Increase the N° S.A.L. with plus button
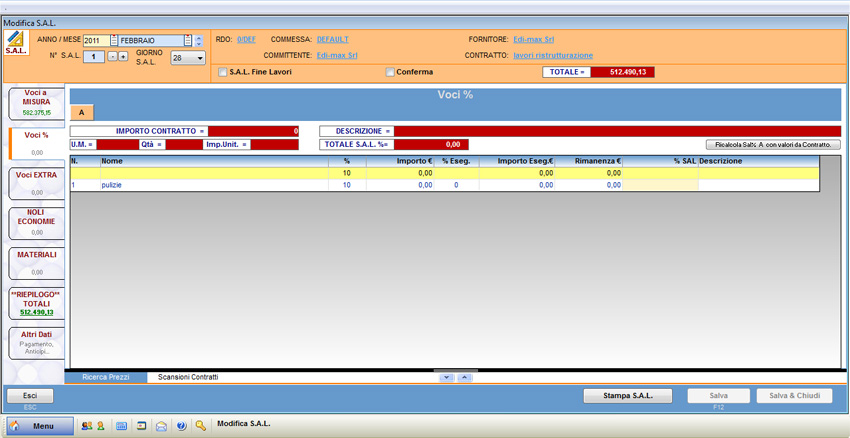850x438 pixels. point(123,57)
